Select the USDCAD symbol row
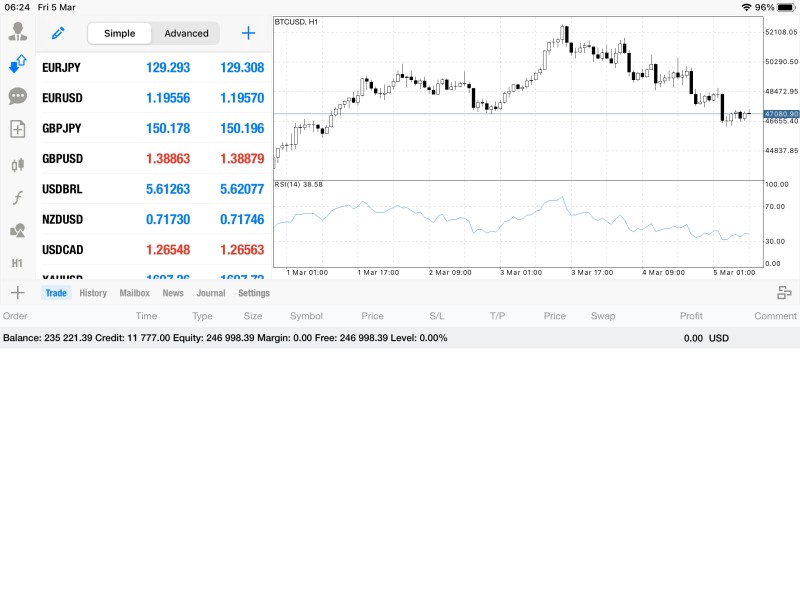The height and width of the screenshot is (600, 800). (x=154, y=249)
